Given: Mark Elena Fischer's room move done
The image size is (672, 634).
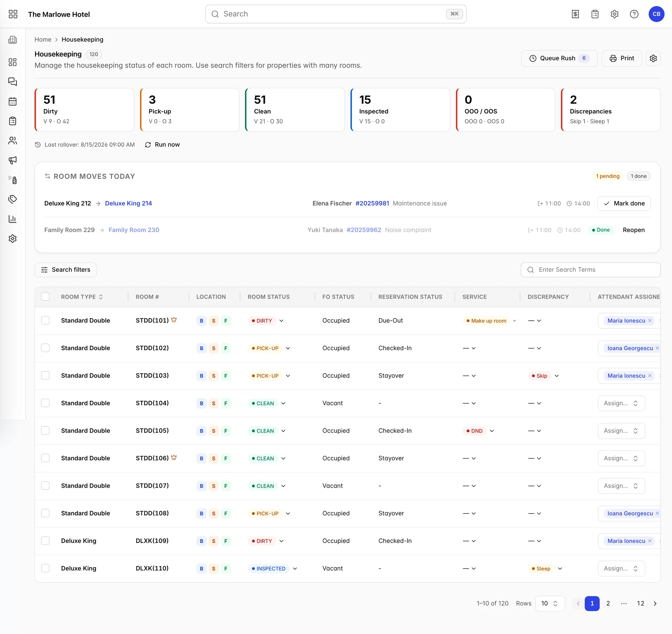Looking at the screenshot, I should pos(624,203).
